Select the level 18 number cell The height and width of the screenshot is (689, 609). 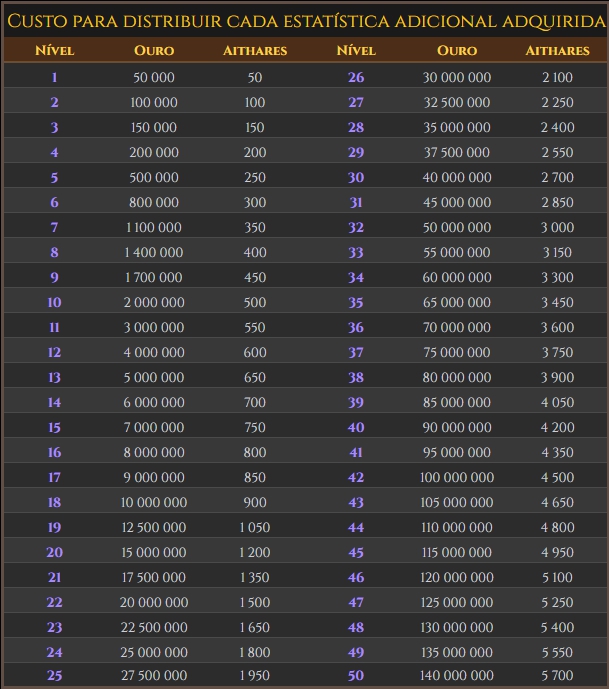pos(54,502)
